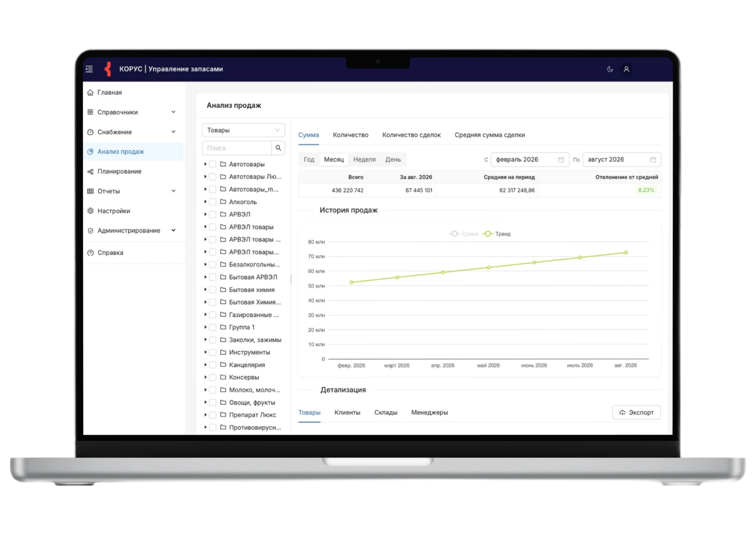756x534 pixels.
Task: Click the pie chart icon beside Анализ продаж
Action: pos(90,151)
